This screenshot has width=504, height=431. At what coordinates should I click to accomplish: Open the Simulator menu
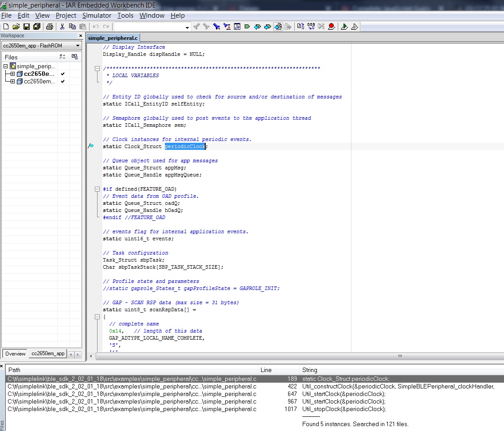[x=97, y=16]
